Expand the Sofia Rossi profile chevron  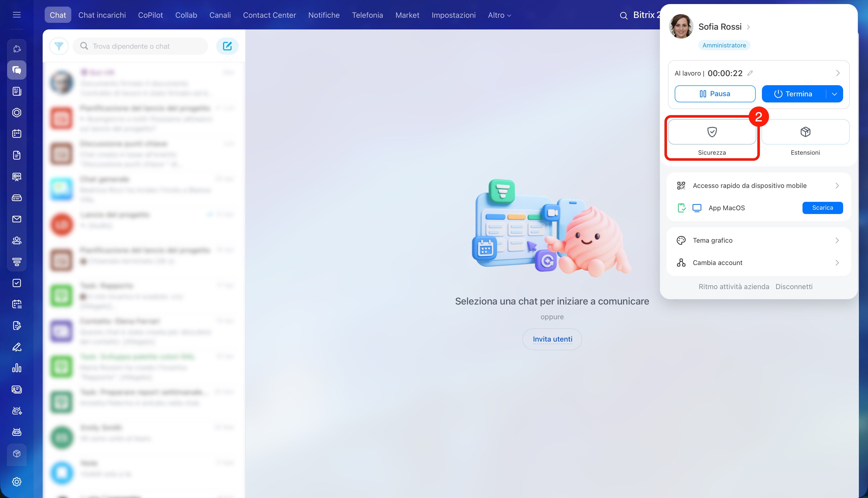(x=748, y=27)
